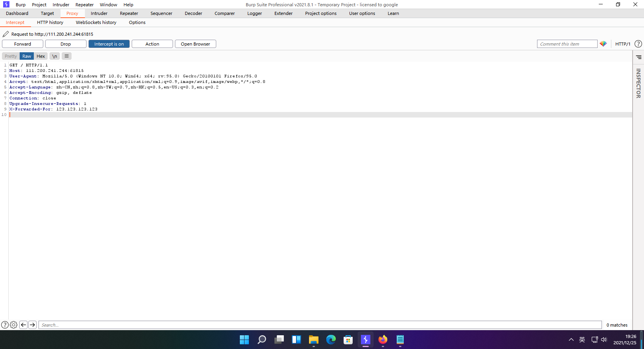
Task: Open the Repeater menu in menu bar
Action: [85, 5]
